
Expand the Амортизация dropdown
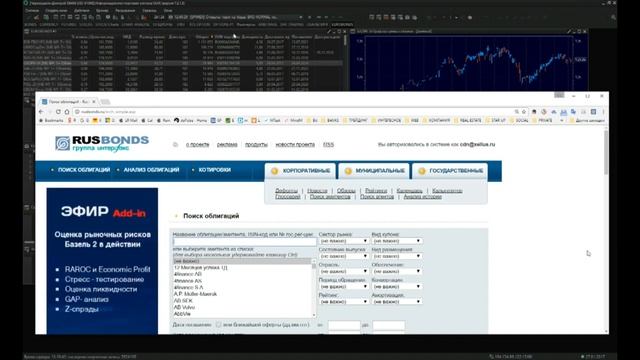click(397, 302)
